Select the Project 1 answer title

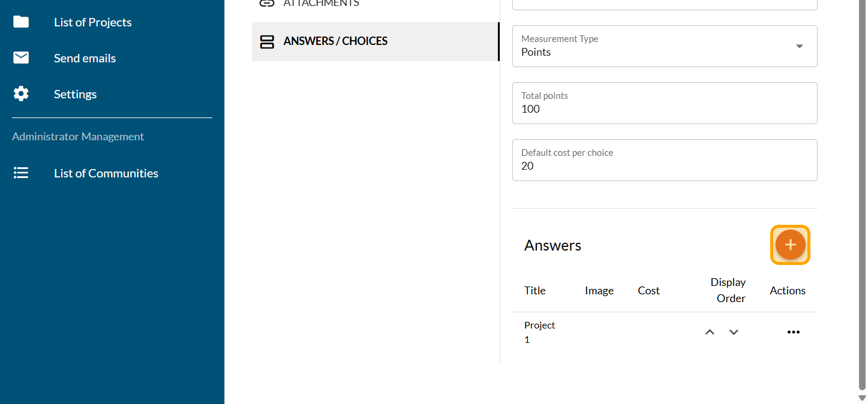click(539, 332)
